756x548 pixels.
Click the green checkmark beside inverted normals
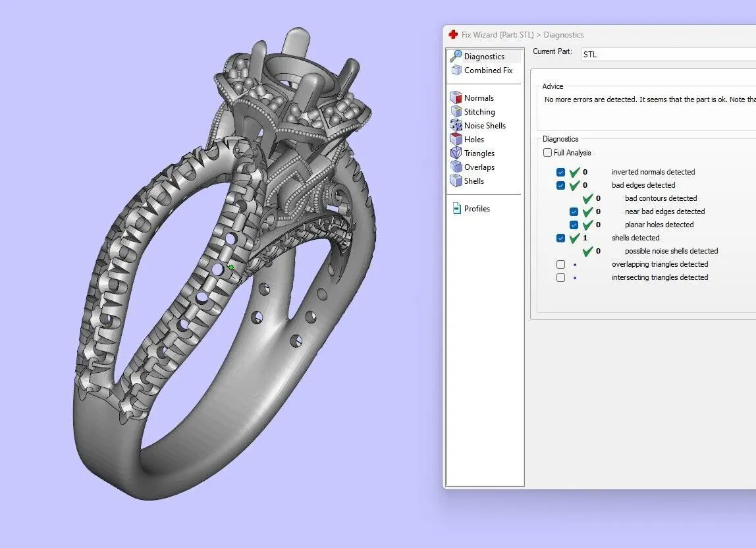coord(574,172)
